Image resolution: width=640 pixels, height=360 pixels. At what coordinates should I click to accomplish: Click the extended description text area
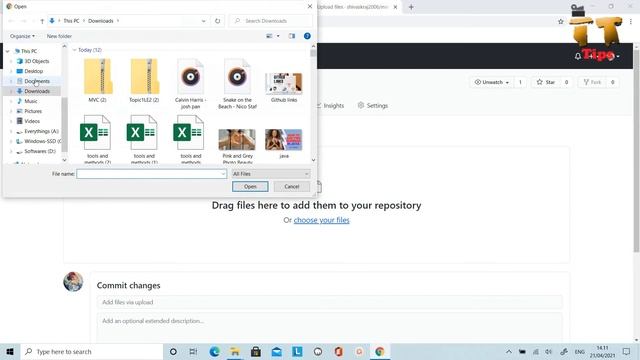tap(329, 328)
